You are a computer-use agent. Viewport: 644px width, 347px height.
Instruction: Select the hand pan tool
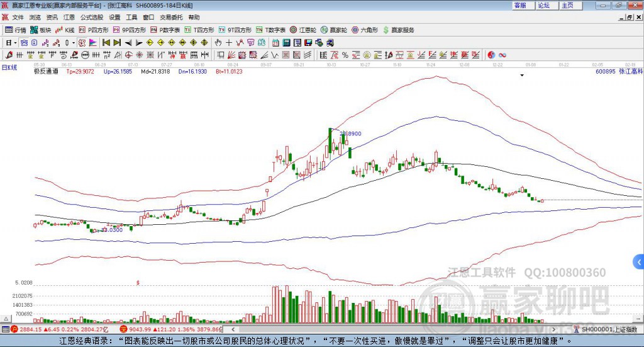coord(218,43)
